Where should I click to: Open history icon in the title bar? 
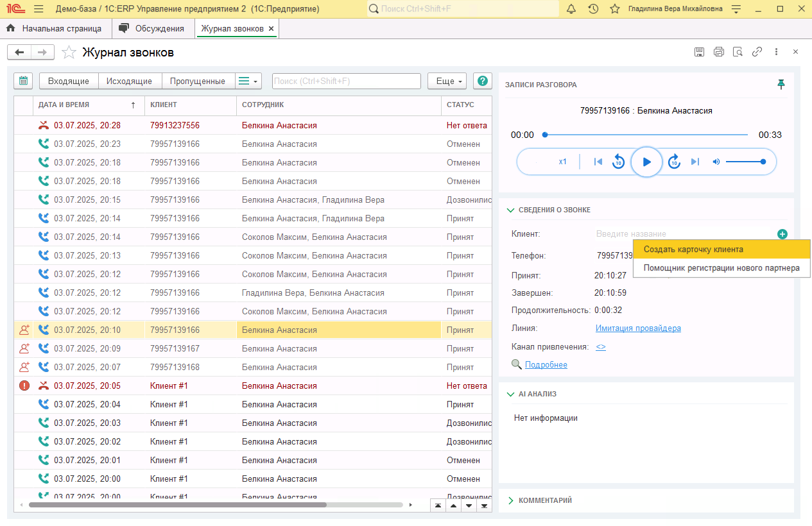[x=593, y=9]
